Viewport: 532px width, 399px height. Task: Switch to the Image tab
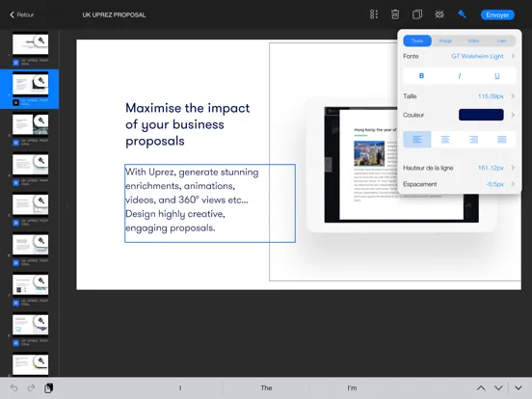(445, 40)
